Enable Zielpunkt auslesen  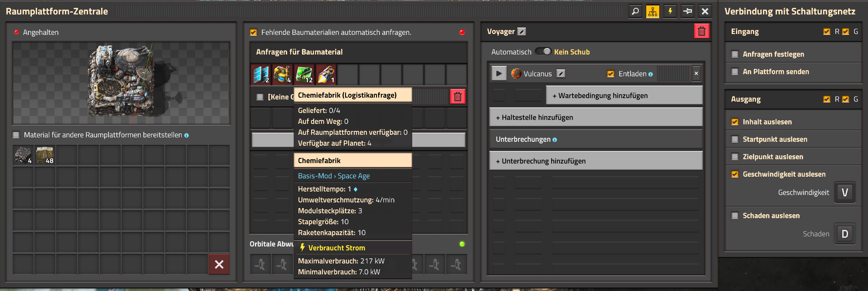(x=735, y=157)
